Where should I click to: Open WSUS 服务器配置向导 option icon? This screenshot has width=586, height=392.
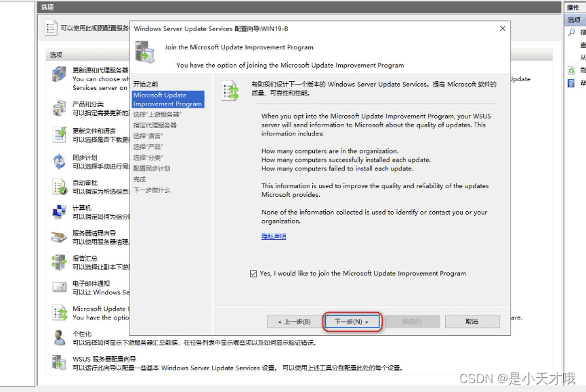click(59, 362)
